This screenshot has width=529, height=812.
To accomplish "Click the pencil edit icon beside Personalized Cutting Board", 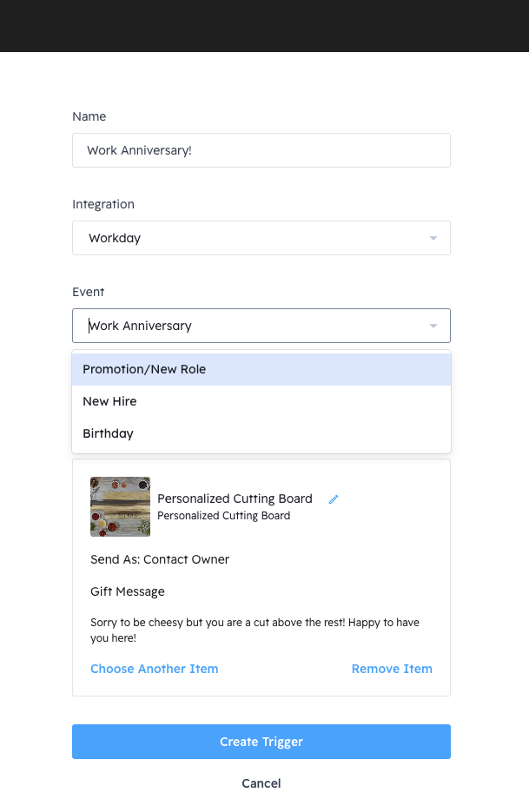I will [x=334, y=499].
